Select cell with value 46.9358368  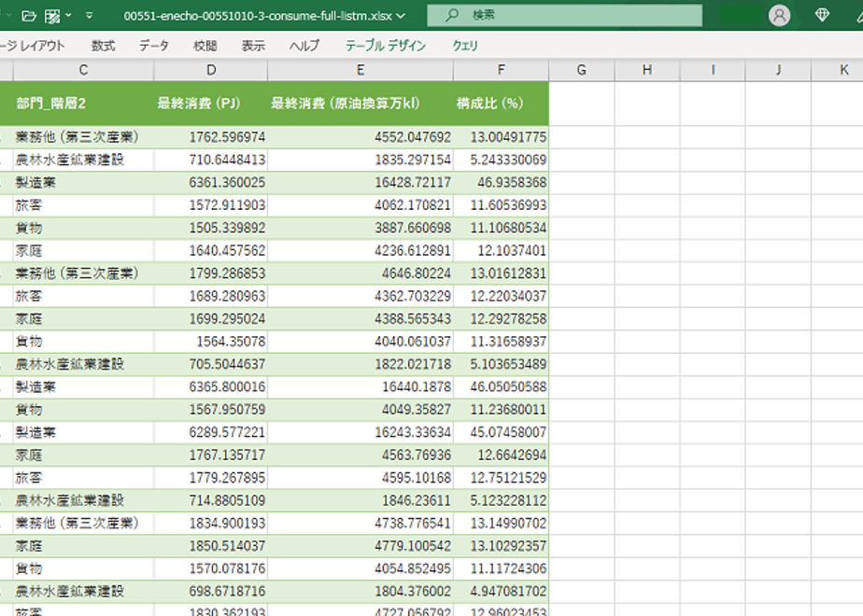501,183
